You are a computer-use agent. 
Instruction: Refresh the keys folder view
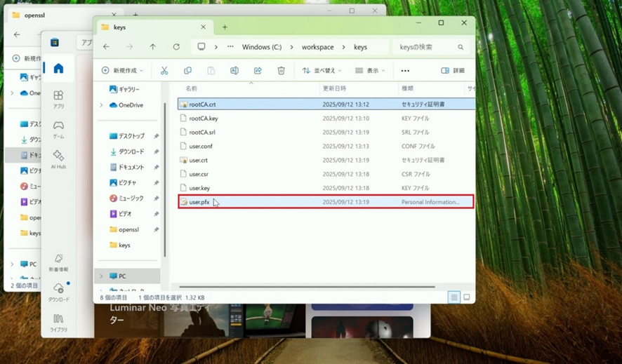coord(176,47)
